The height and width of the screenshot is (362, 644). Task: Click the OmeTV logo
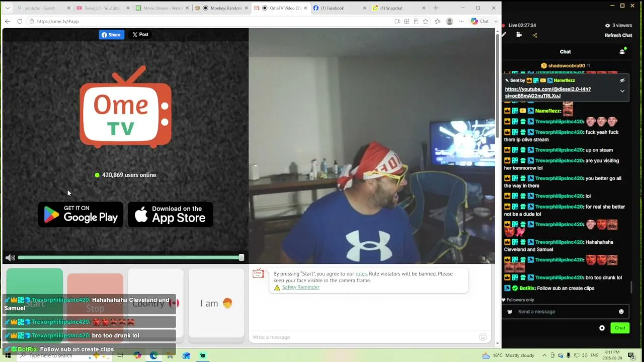pyautogui.click(x=125, y=107)
